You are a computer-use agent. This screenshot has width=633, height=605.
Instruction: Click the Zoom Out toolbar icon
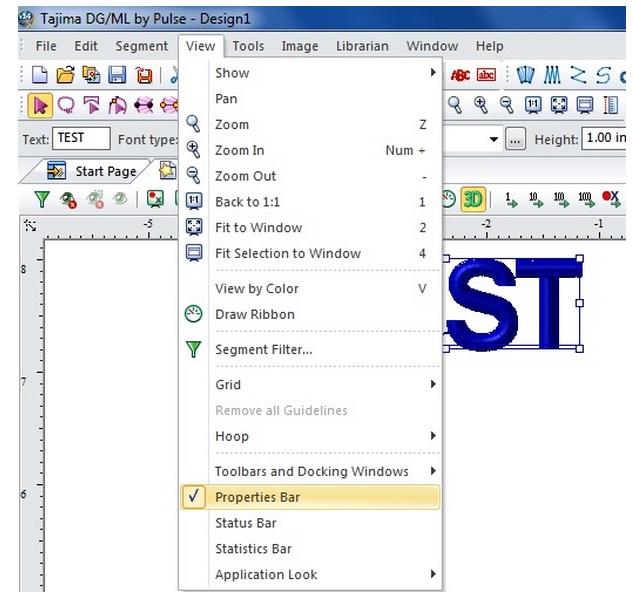[507, 105]
